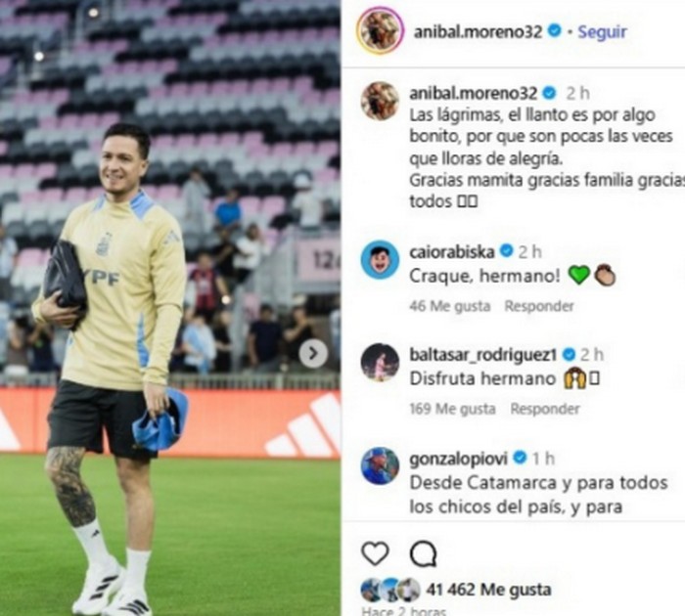The image size is (685, 616).
Task: Open the 41 462 Me gusta likes list
Action: [x=488, y=590]
